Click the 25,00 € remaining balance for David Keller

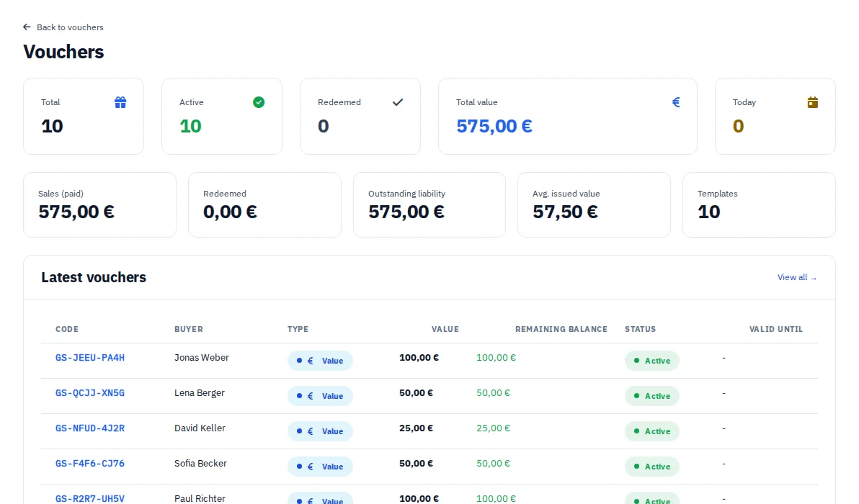pyautogui.click(x=493, y=428)
